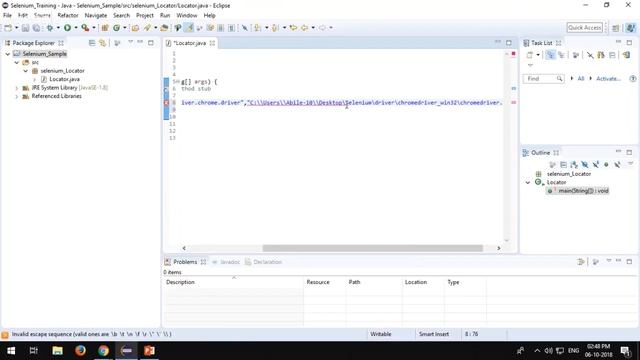The width and height of the screenshot is (640, 360).
Task: Open the File menu
Action: click(x=7, y=16)
